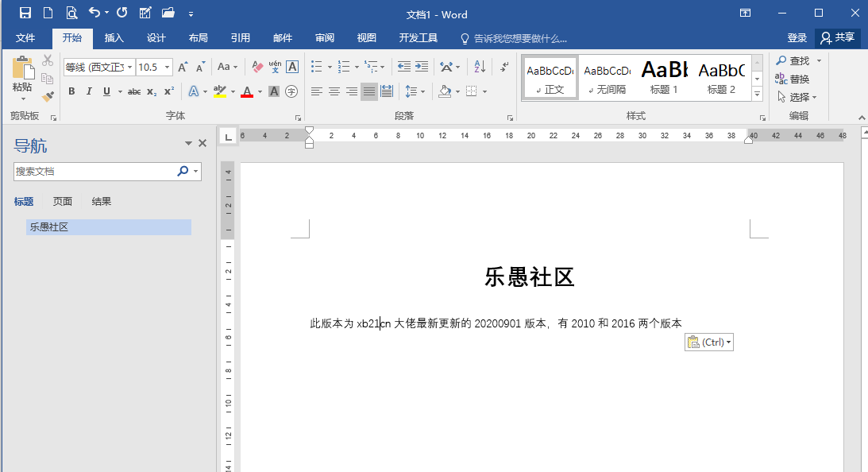This screenshot has height=472, width=868.
Task: Show 结果 in navigation pane
Action: click(102, 202)
